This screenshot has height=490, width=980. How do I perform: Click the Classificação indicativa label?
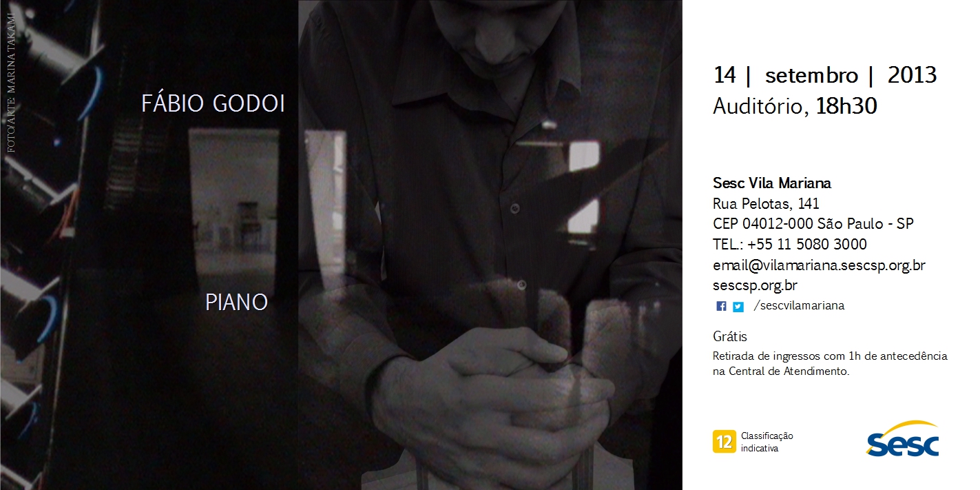pos(767,442)
